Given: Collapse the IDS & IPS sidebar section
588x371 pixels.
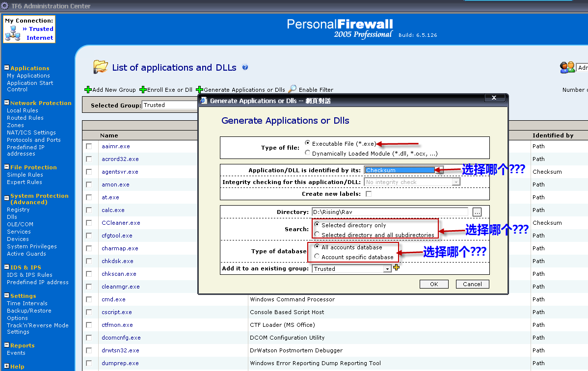Looking at the screenshot, I should tap(6, 267).
